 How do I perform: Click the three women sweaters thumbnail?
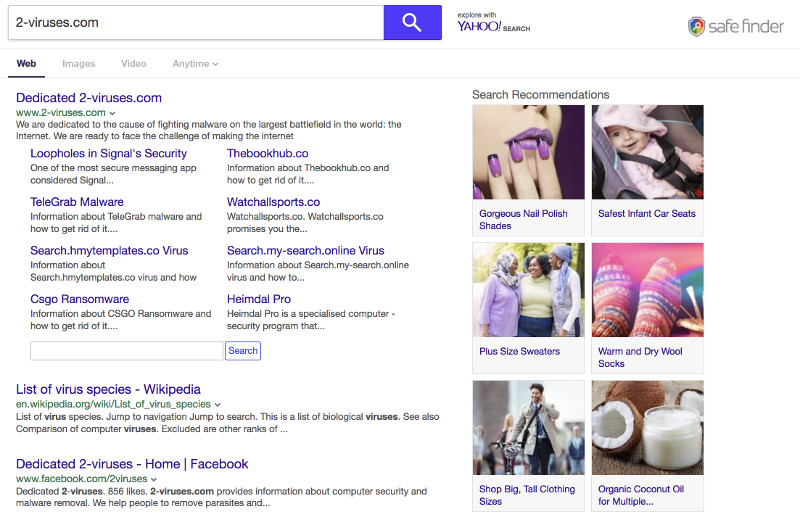tap(529, 290)
